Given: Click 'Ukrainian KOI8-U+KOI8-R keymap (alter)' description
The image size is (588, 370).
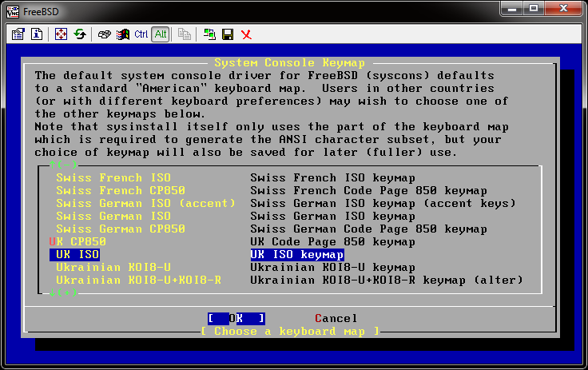Looking at the screenshot, I should click(x=386, y=280).
